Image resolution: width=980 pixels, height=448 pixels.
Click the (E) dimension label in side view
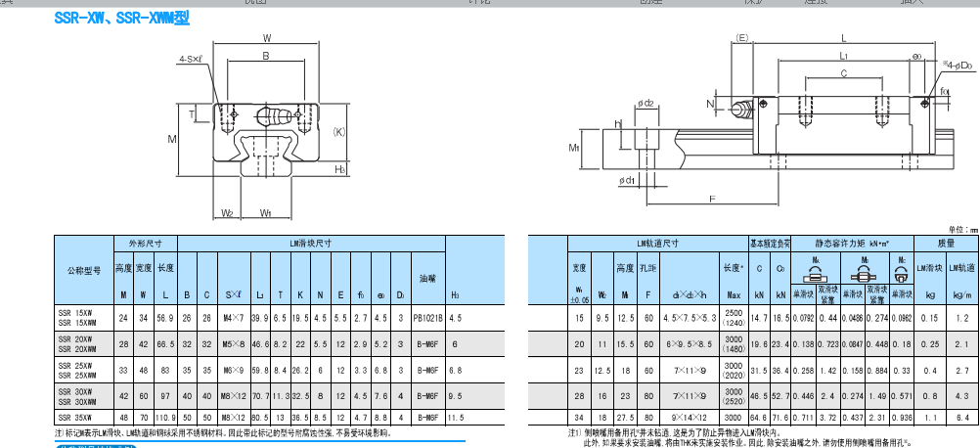(x=742, y=38)
